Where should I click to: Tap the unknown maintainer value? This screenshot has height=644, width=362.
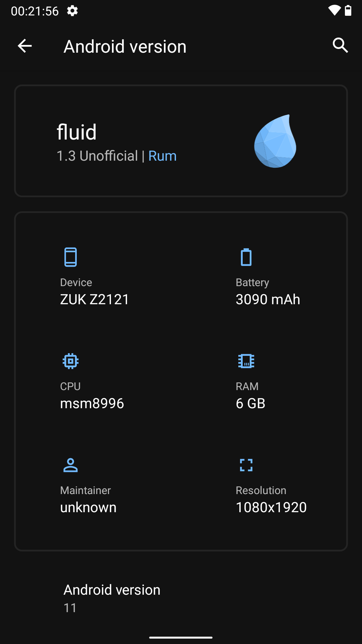88,507
